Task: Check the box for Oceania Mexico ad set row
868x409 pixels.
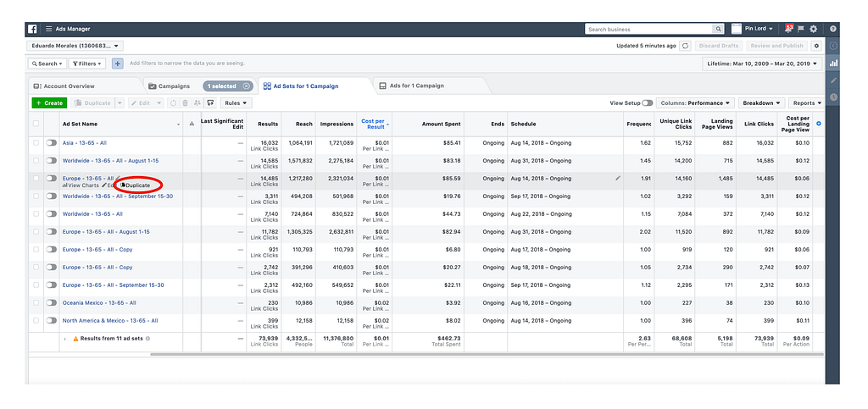Action: [x=36, y=303]
